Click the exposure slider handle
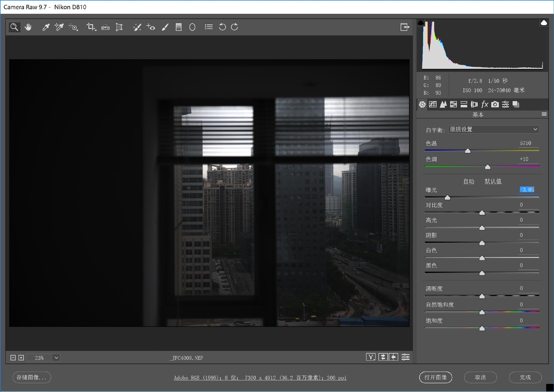The height and width of the screenshot is (392, 554). click(448, 198)
